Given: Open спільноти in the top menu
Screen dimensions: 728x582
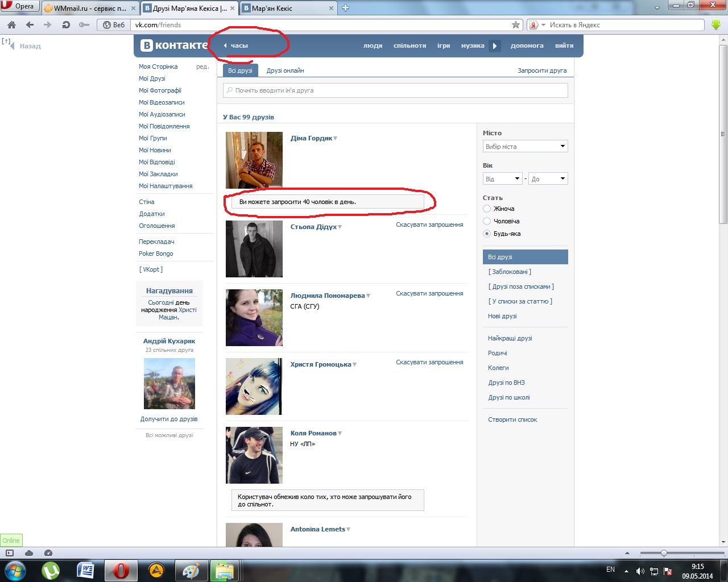Looking at the screenshot, I should (410, 46).
